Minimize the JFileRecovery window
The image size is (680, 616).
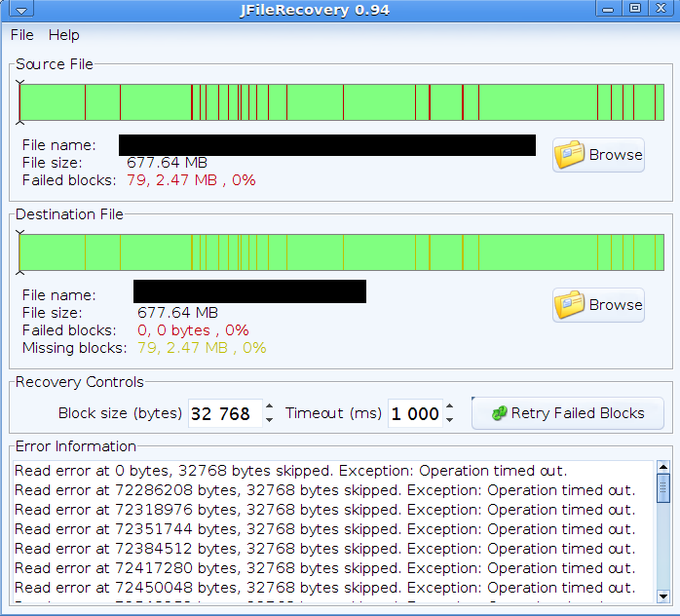608,9
